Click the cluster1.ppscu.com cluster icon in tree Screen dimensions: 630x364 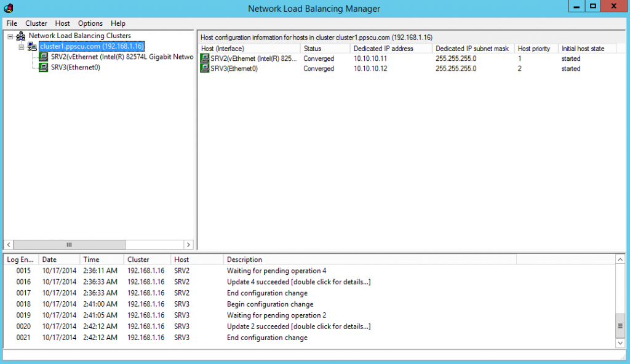(32, 47)
